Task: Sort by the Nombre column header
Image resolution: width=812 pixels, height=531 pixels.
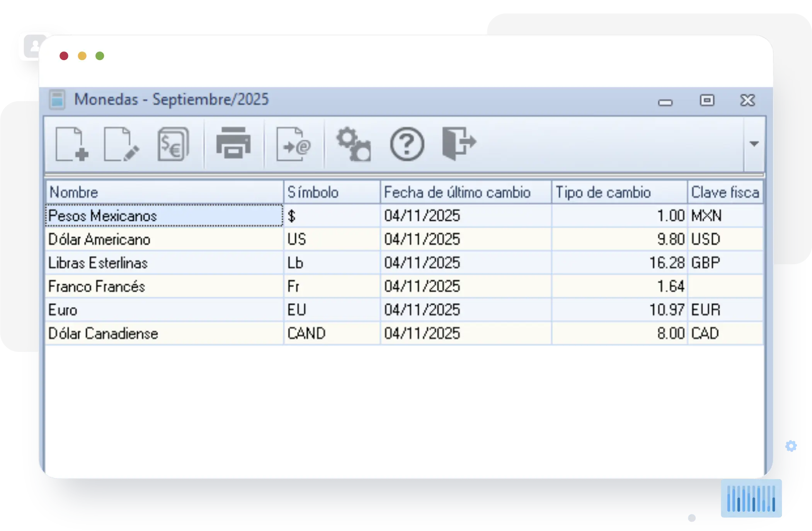Action: coord(165,192)
